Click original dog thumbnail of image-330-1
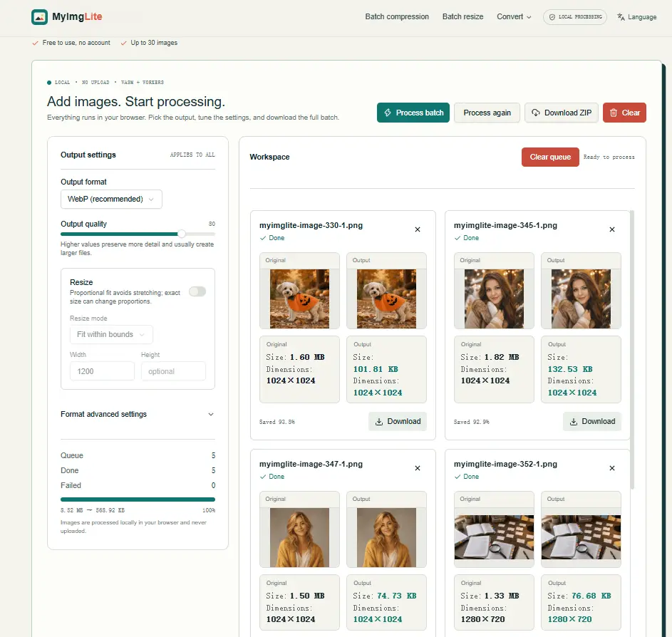This screenshot has width=672, height=637. tap(299, 299)
